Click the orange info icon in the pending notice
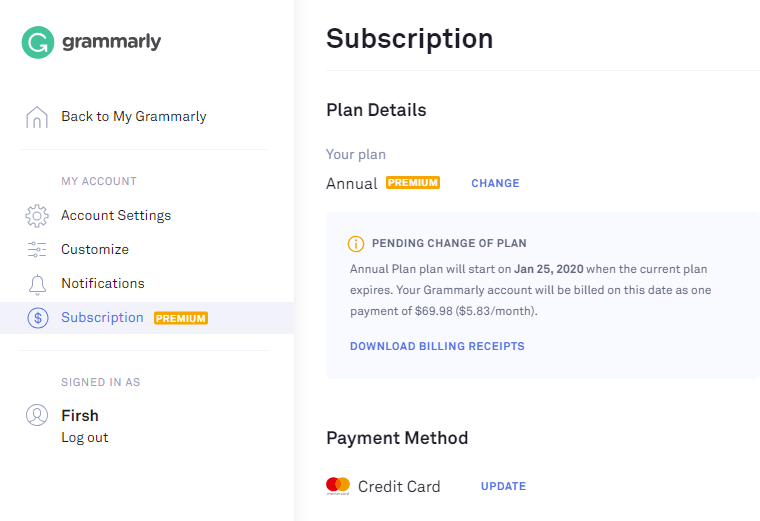The width and height of the screenshot is (760, 521). click(356, 244)
